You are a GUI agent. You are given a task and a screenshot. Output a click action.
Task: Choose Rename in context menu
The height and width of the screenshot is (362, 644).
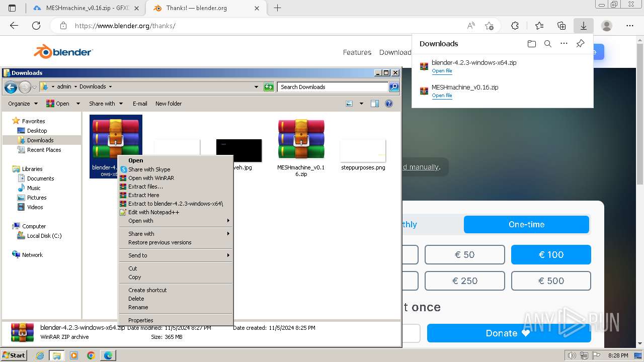tap(176, 307)
